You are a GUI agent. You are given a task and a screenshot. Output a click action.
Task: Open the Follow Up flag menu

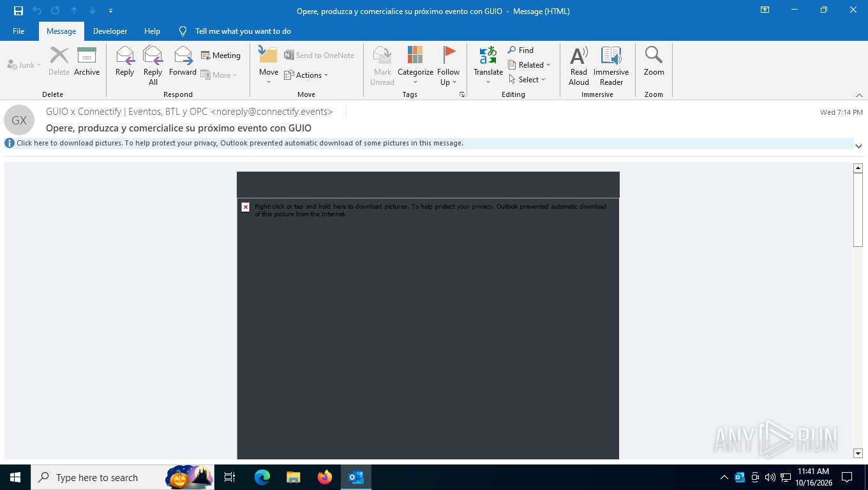(x=449, y=66)
